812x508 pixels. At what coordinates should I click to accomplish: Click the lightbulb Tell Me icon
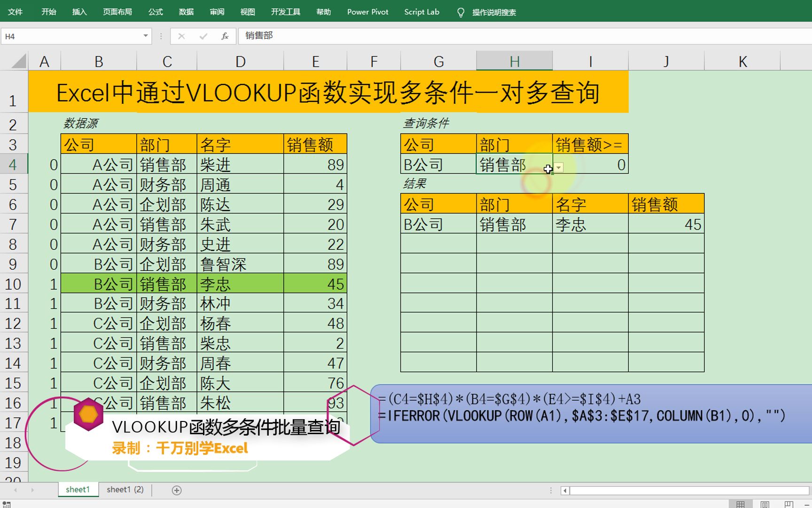tap(461, 12)
